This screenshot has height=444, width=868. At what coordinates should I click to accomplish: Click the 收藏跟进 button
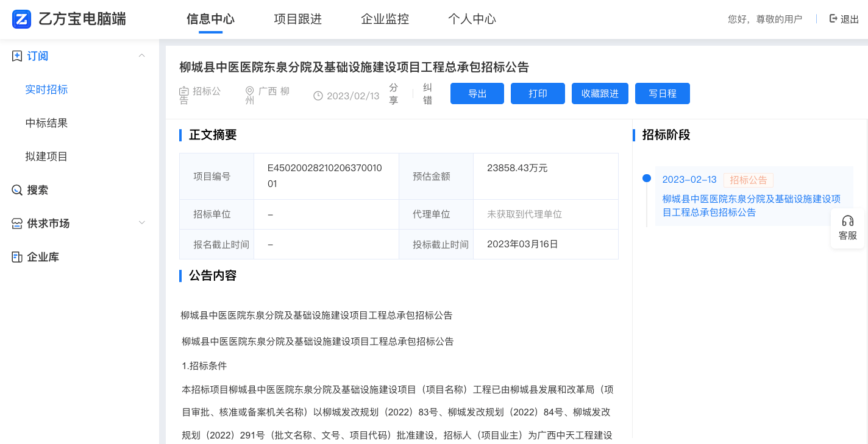[600, 94]
